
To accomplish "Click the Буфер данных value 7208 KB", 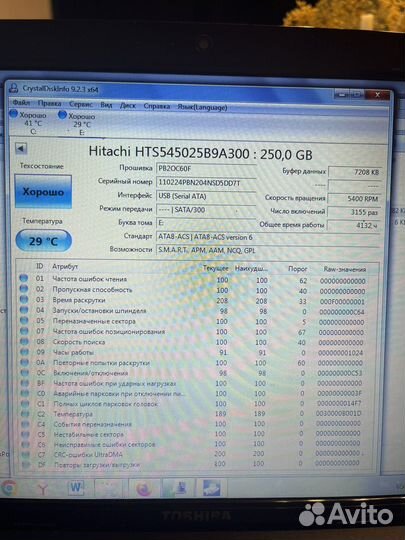I will pyautogui.click(x=354, y=172).
